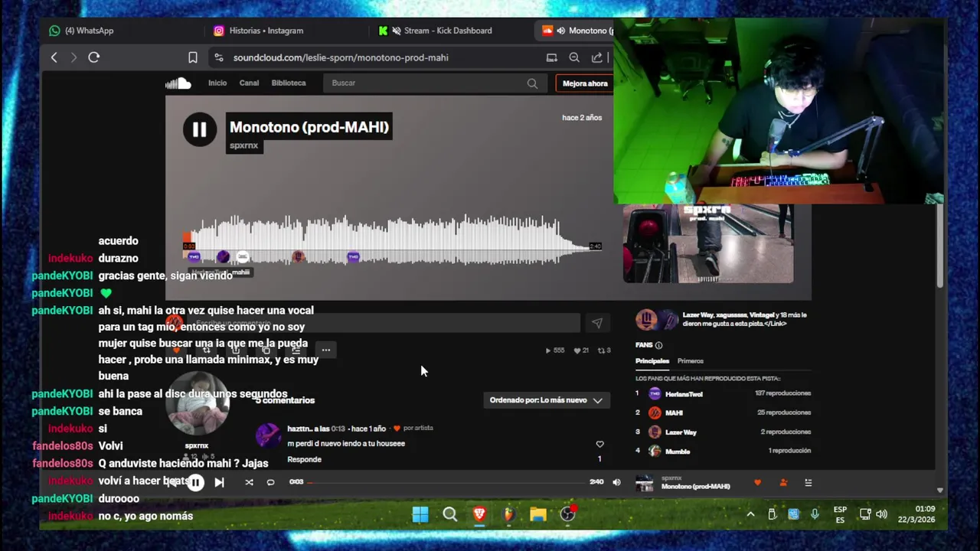Open spxrnx artist link under track title
Image resolution: width=980 pixels, height=551 pixels.
[x=244, y=145]
